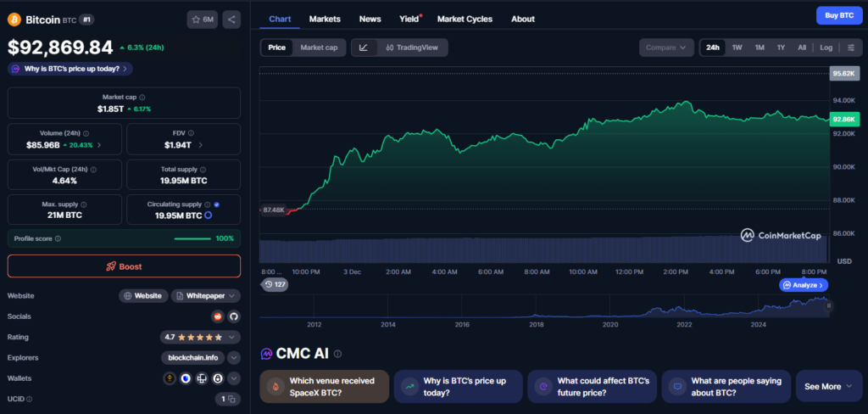Click the Max. supply info icon

(83, 204)
